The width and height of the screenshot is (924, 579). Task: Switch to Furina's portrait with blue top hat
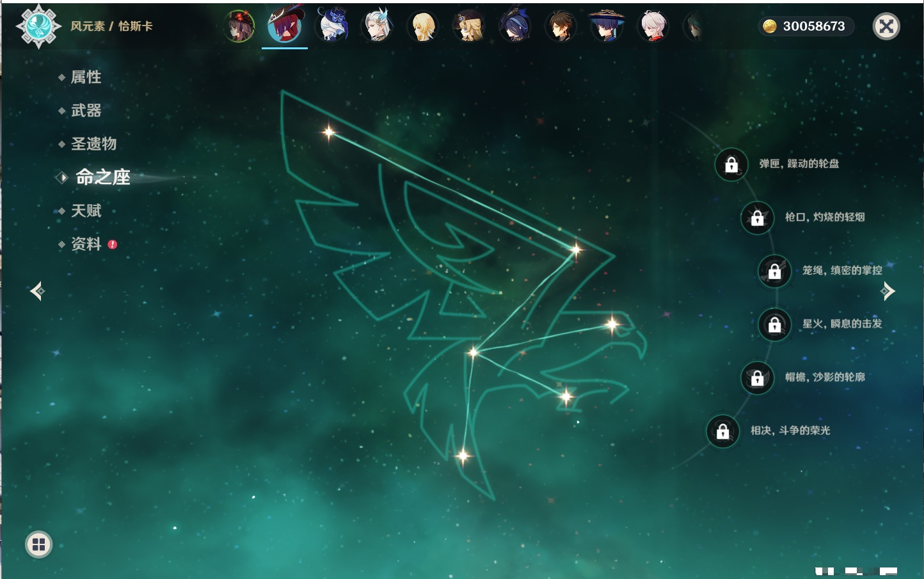(332, 26)
